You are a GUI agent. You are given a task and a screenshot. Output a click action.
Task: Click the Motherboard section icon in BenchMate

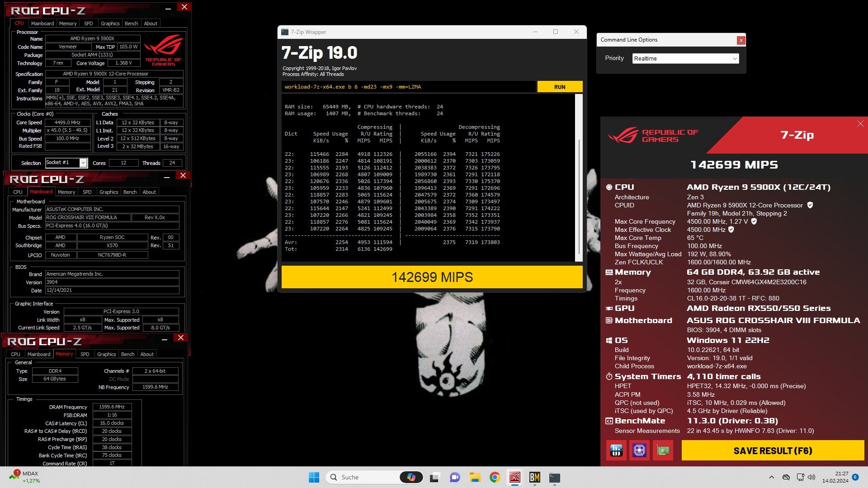click(609, 320)
